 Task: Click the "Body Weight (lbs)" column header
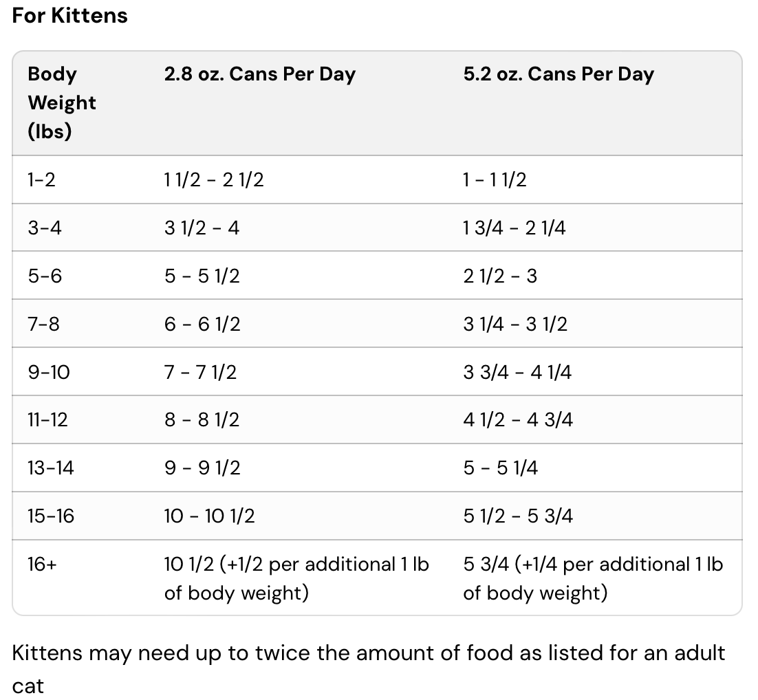62,102
